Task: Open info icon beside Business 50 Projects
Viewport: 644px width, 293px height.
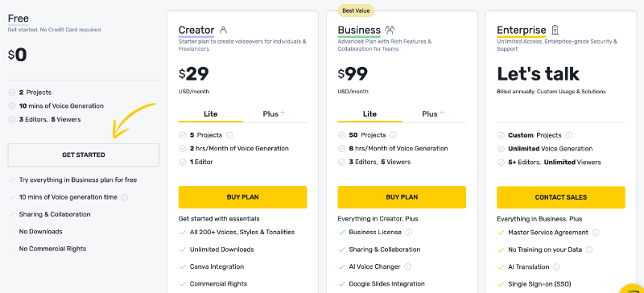Action: [x=393, y=135]
